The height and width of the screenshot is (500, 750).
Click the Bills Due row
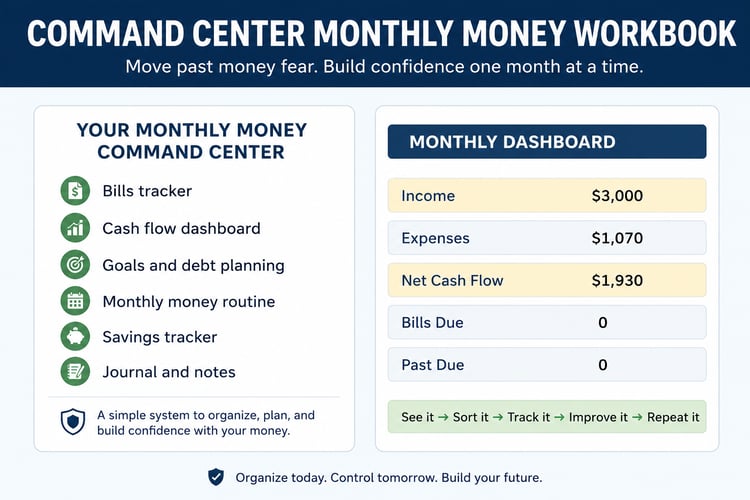pos(547,322)
